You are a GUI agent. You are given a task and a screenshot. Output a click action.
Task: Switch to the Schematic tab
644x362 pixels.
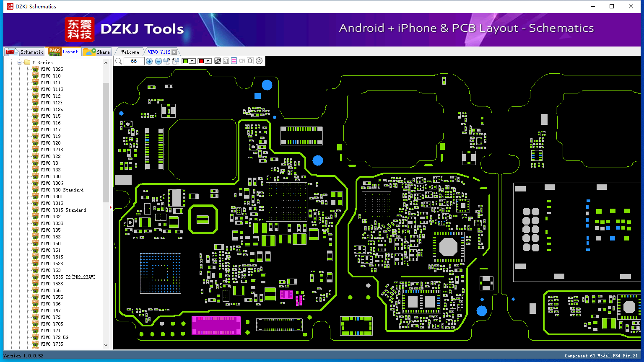25,52
